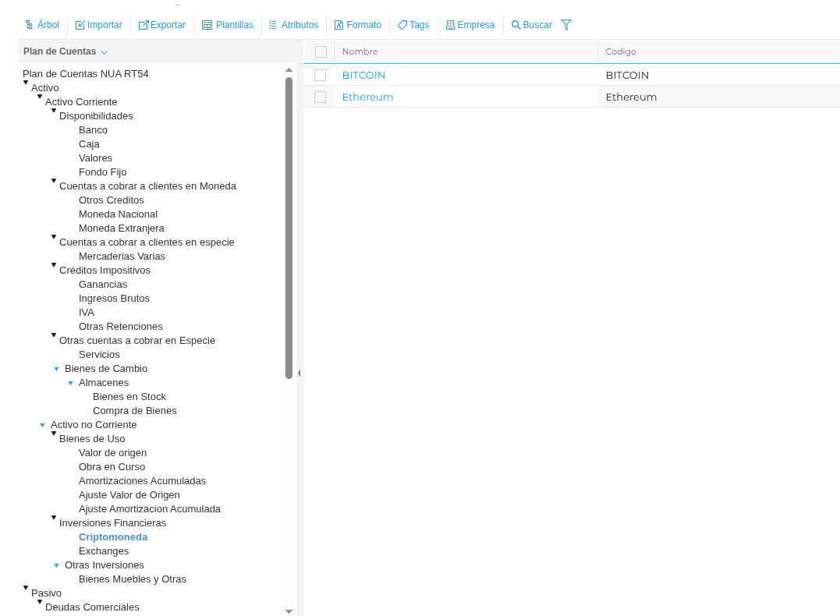
Task: Open the Empresa toolbar menu
Action: 470,25
